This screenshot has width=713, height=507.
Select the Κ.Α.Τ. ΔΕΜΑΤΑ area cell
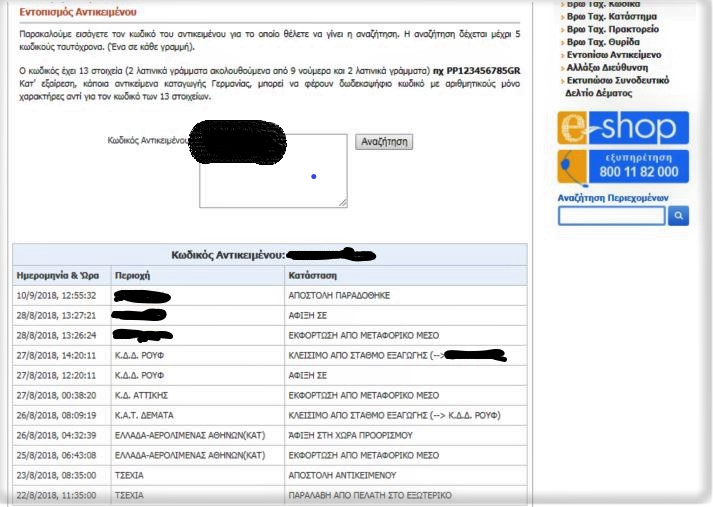(144, 416)
